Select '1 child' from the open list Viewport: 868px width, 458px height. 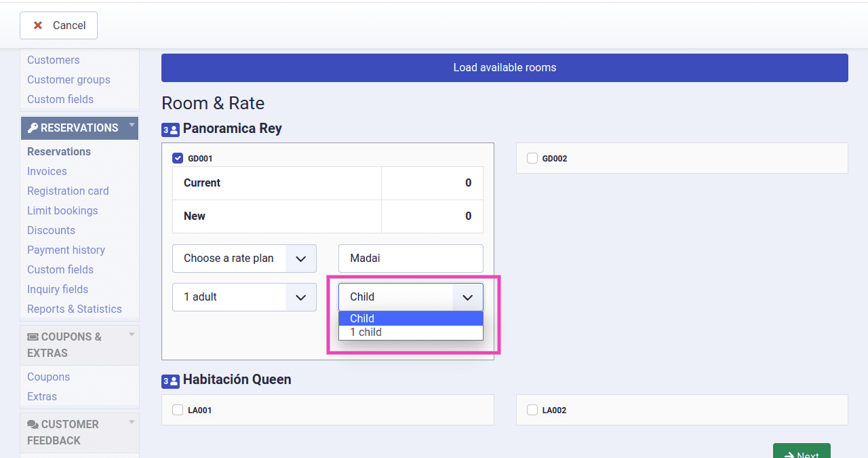(x=366, y=332)
